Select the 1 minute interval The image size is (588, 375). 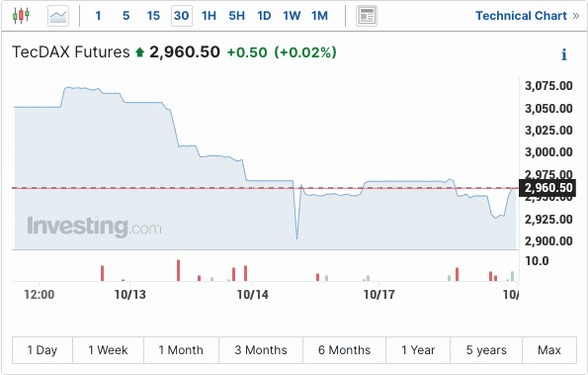coord(98,16)
